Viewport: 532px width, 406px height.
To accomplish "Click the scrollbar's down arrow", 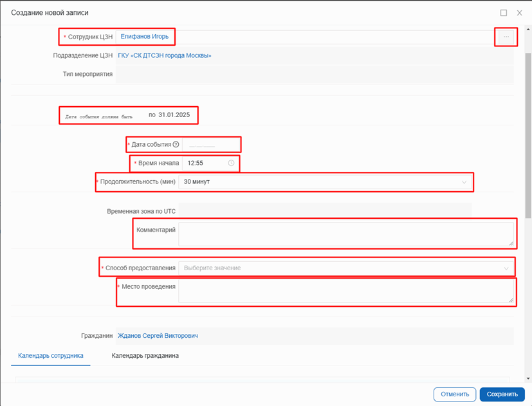I will pyautogui.click(x=528, y=378).
